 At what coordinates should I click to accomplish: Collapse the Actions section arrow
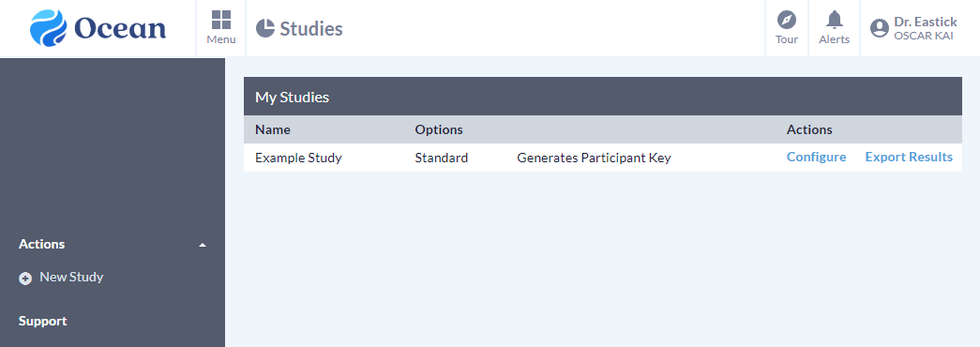(202, 245)
